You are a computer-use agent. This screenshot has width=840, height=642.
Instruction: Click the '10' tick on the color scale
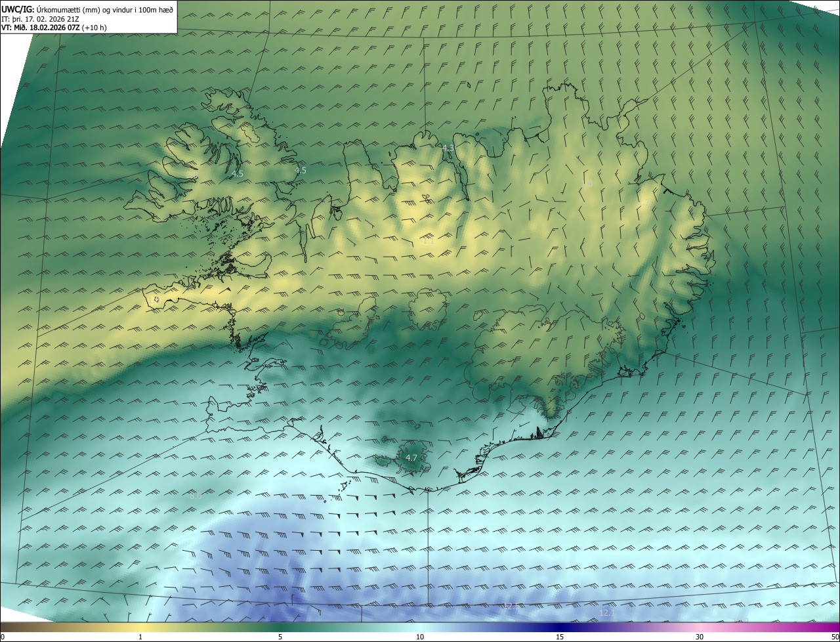[x=420, y=637]
